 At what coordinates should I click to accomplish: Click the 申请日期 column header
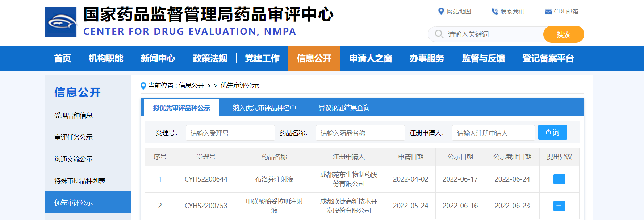click(x=411, y=157)
